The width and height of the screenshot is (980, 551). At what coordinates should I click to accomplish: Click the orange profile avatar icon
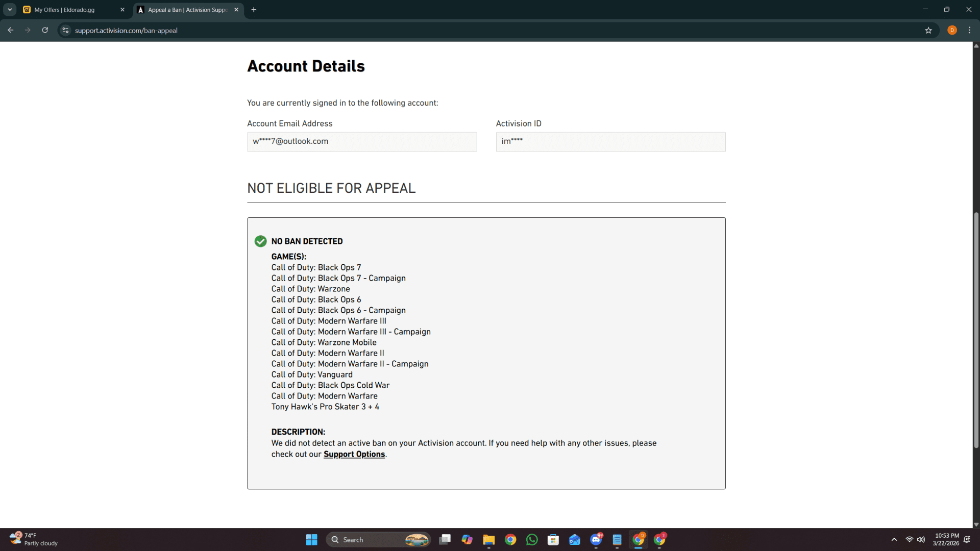[952, 30]
